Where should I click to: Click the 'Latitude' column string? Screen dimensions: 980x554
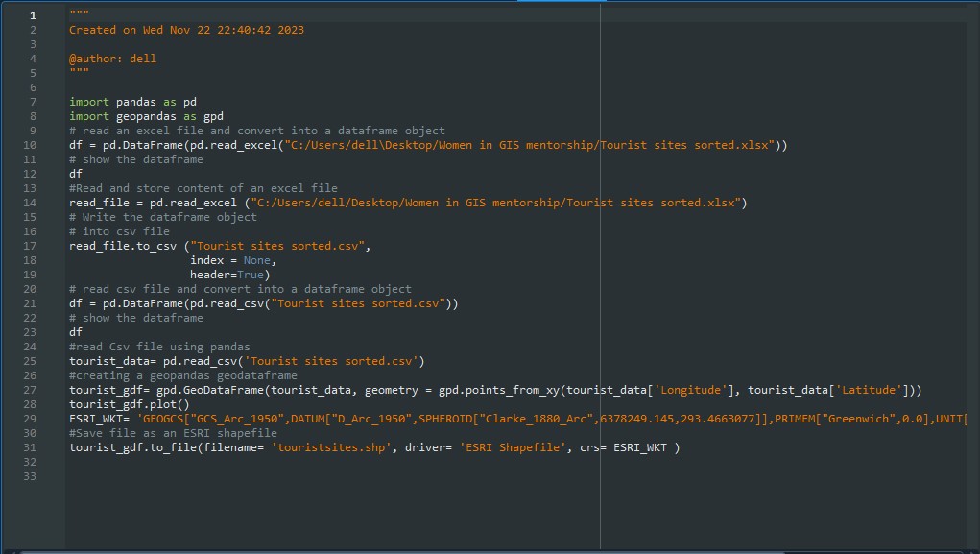point(869,390)
